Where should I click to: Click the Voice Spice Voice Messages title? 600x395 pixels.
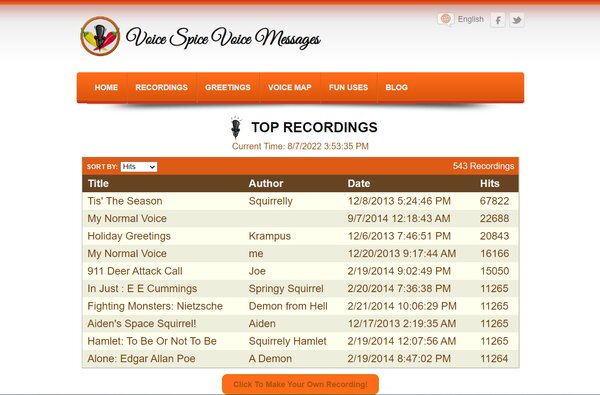point(223,38)
